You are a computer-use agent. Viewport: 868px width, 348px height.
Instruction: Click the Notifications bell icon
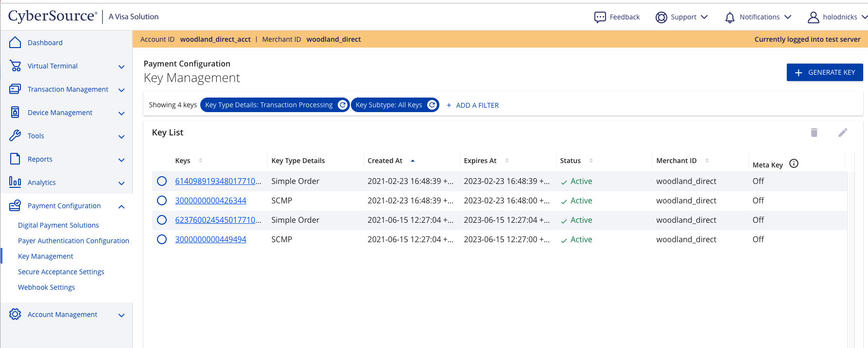click(729, 18)
